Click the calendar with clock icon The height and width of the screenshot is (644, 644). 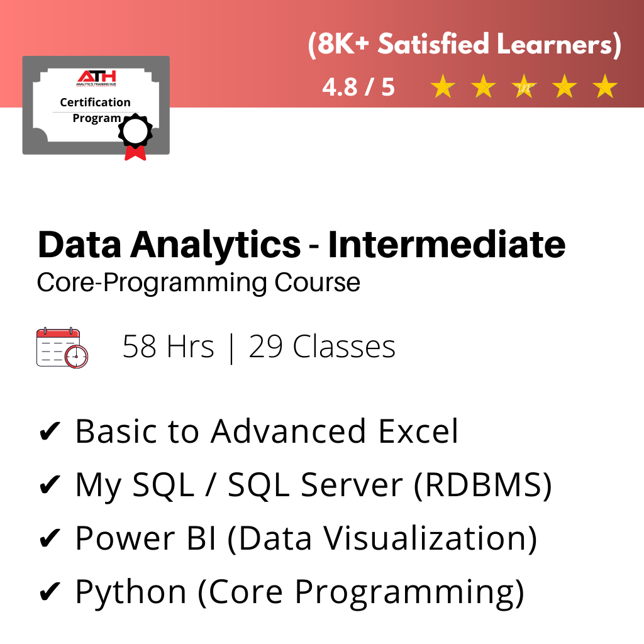(x=62, y=347)
